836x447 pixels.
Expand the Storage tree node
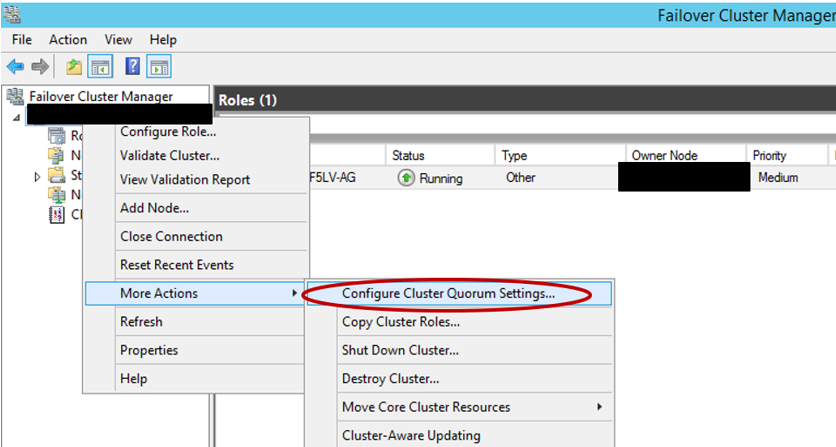37,176
